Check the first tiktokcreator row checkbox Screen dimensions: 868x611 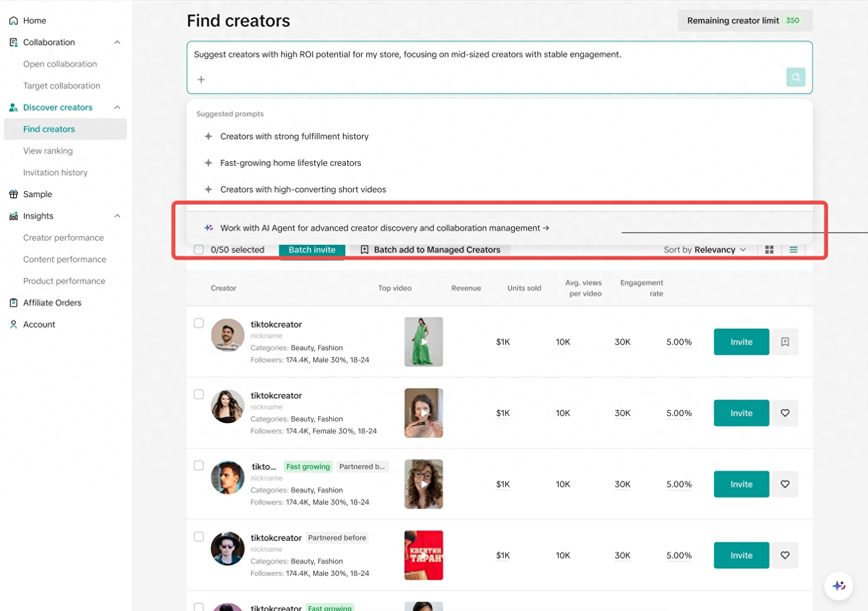[x=199, y=323]
